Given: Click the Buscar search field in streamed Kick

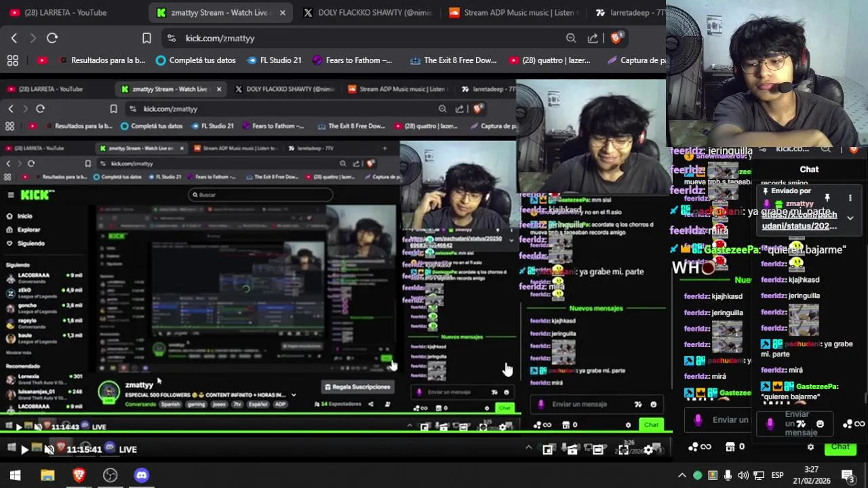Looking at the screenshot, I should pyautogui.click(x=260, y=195).
